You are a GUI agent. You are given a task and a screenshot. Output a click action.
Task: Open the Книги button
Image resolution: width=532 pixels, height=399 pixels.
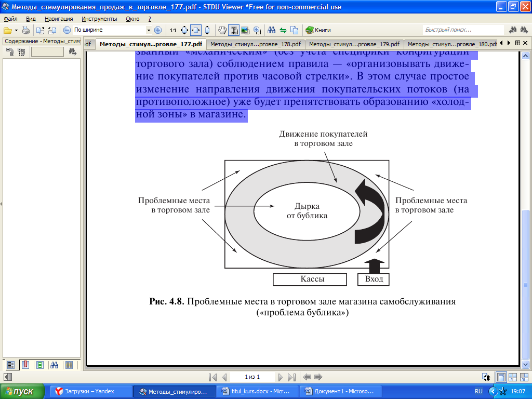[318, 30]
